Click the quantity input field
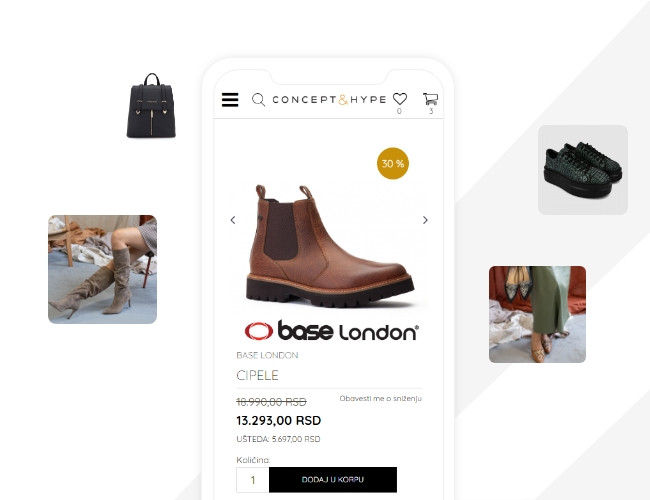 coord(252,480)
